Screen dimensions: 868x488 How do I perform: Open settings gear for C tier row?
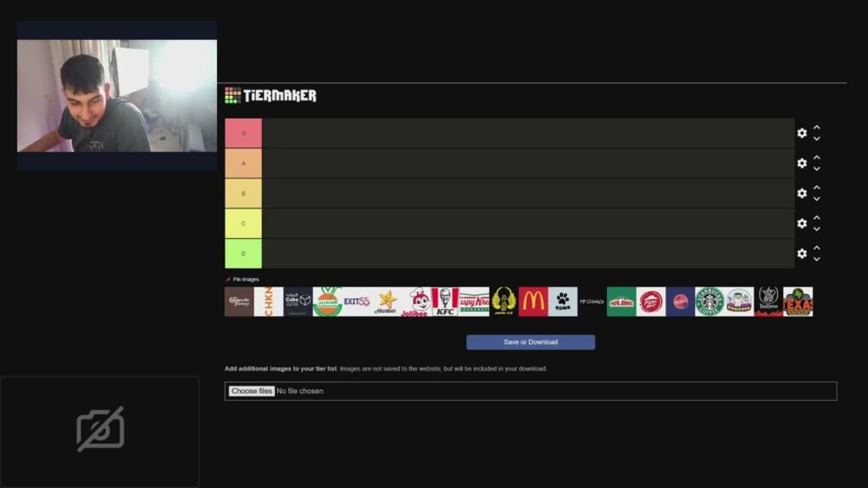[x=802, y=224]
